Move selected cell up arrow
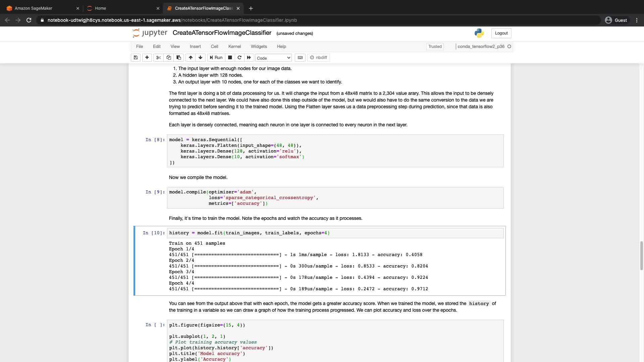The width and height of the screenshot is (644, 362). click(191, 58)
